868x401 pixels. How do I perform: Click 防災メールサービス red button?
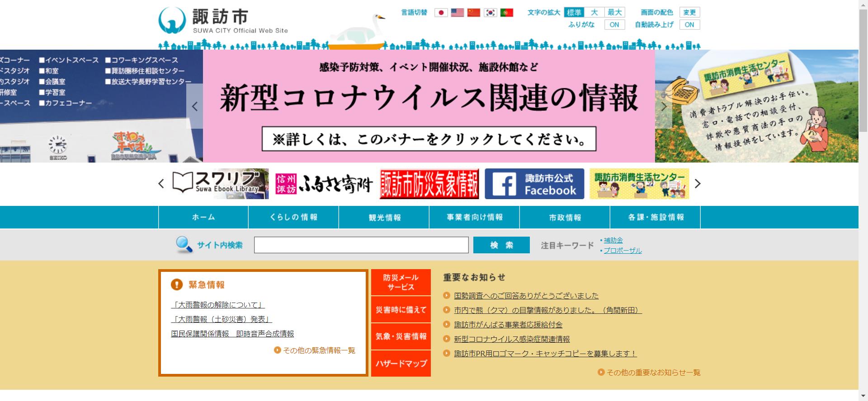click(401, 282)
